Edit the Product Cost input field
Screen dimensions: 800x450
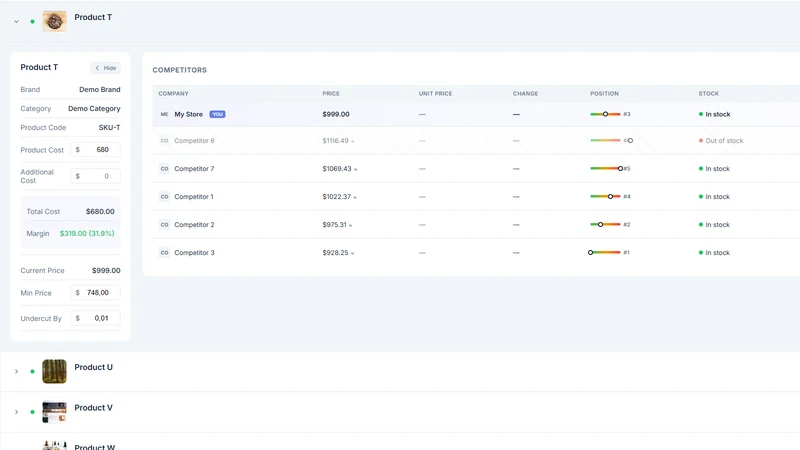(95, 149)
